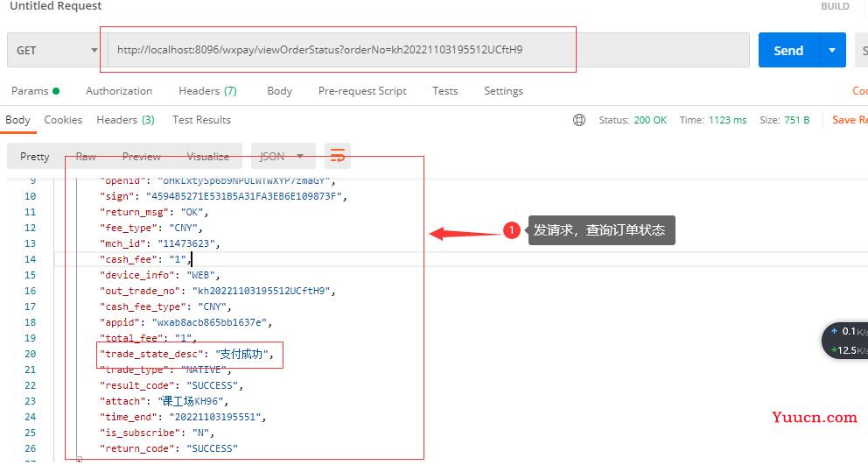Click the "return_code": "SUCCESS" line

click(x=168, y=448)
